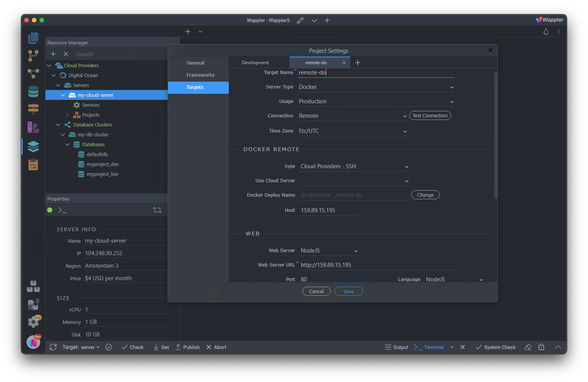Screen dimensions: 588x382
Task: Open the Theme manager sidebar icon
Action: (x=33, y=128)
